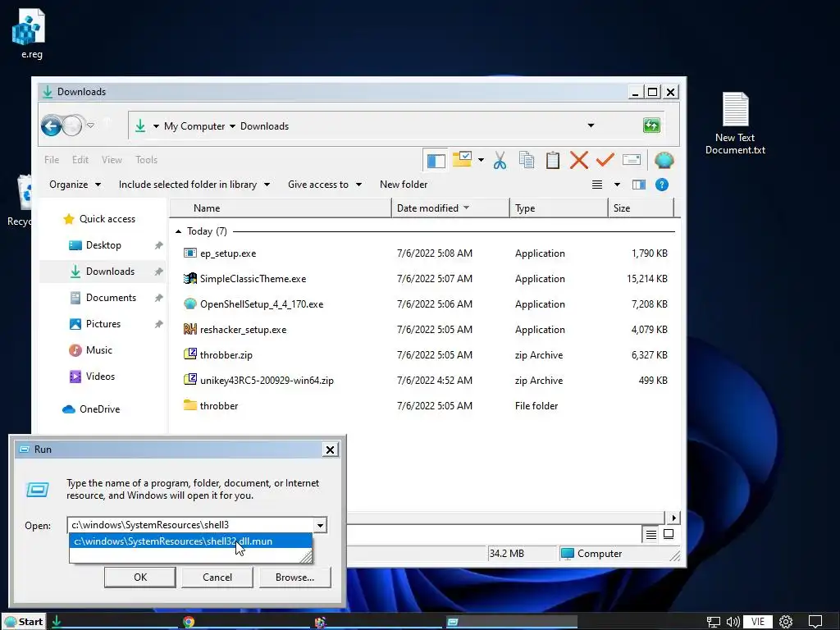Open Chrome from the taskbar
The width and height of the screenshot is (840, 630).
188,622
